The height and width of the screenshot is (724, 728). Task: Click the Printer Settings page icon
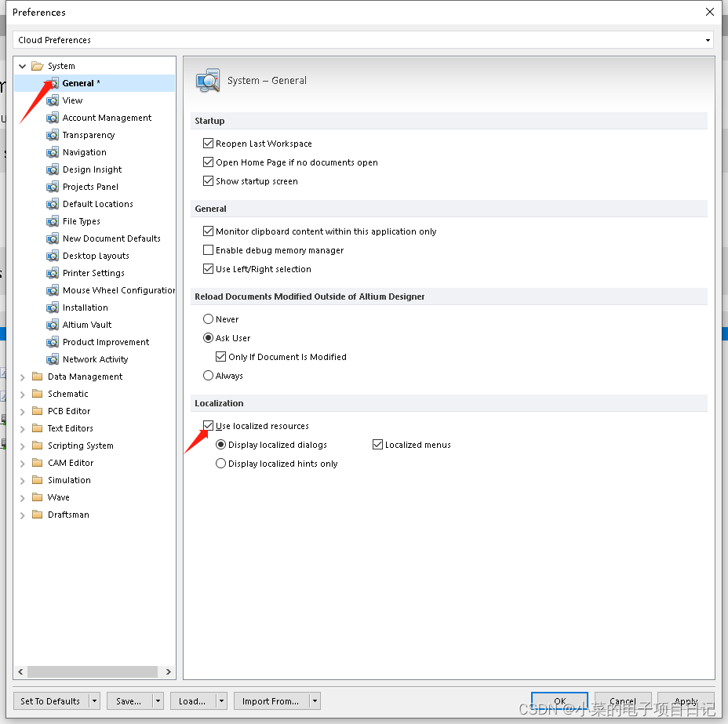tap(53, 273)
